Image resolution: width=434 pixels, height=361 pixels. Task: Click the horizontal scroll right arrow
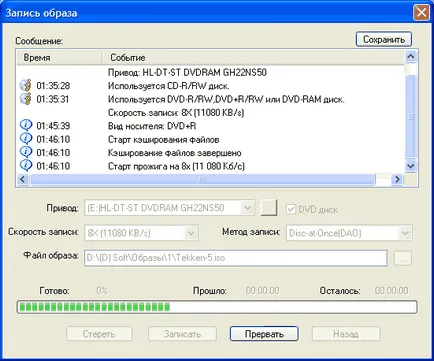pos(397,179)
